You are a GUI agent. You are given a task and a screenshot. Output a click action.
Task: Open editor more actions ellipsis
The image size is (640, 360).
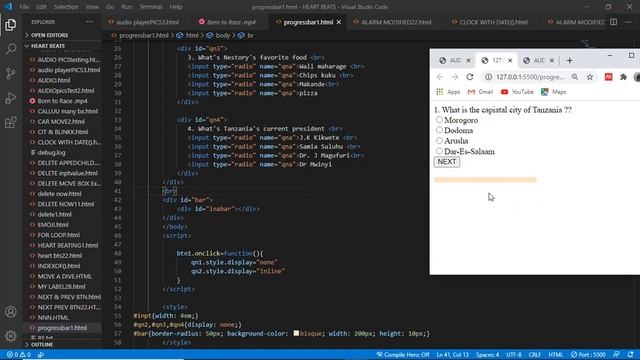click(628, 22)
